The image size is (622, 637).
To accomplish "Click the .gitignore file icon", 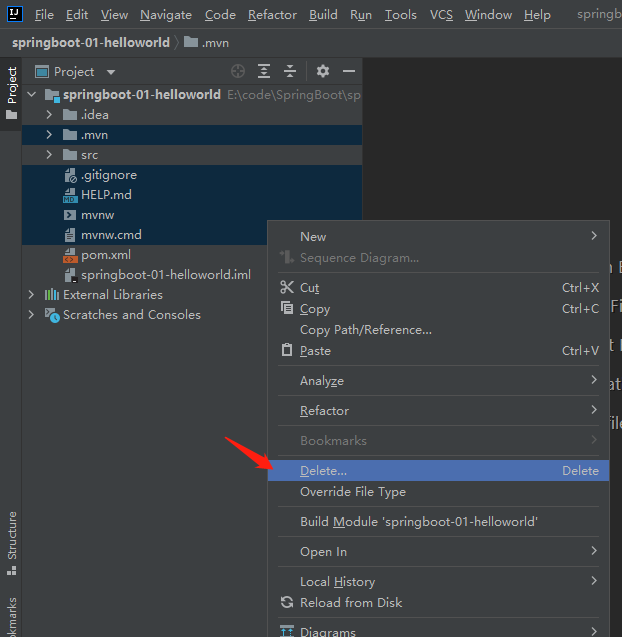I will [70, 175].
